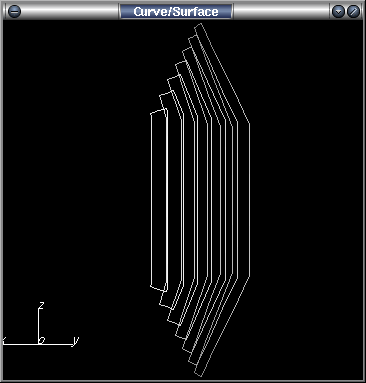Click the x axis label at left edge
366x383 pixels.
[x=5, y=340]
